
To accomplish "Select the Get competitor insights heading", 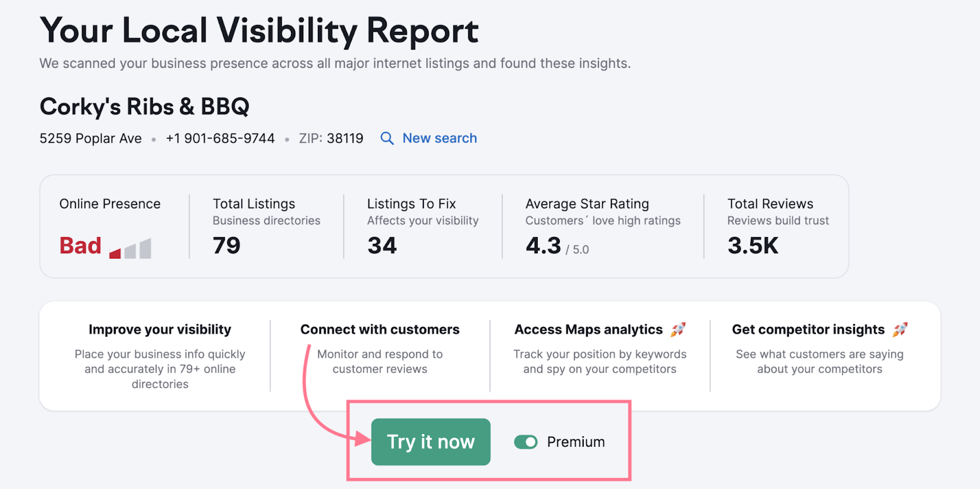I will point(809,330).
